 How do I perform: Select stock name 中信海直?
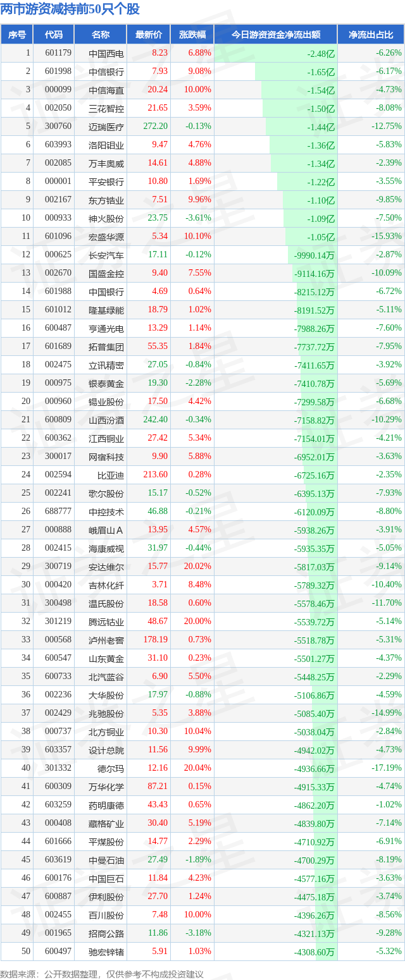(x=106, y=90)
